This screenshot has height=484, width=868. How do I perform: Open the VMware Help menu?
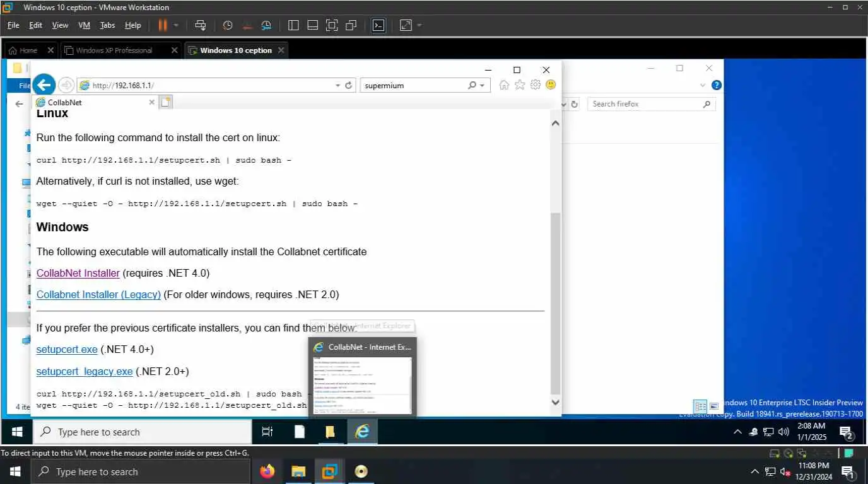click(x=132, y=25)
